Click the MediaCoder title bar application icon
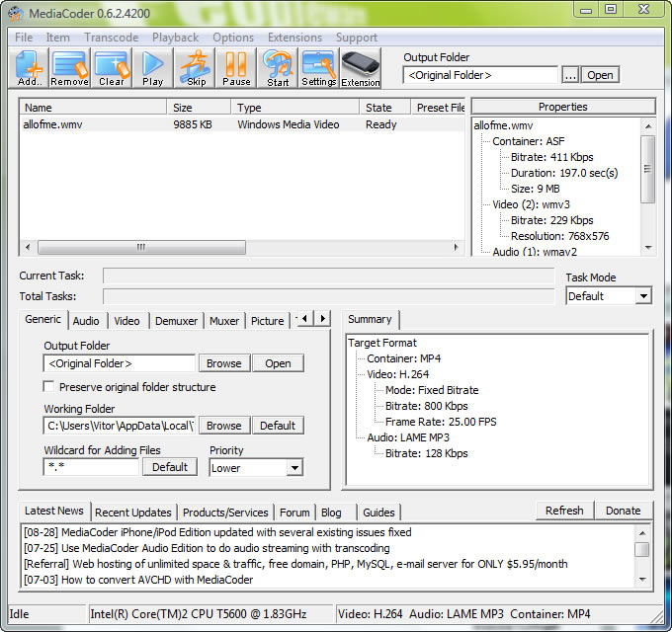 point(16,13)
